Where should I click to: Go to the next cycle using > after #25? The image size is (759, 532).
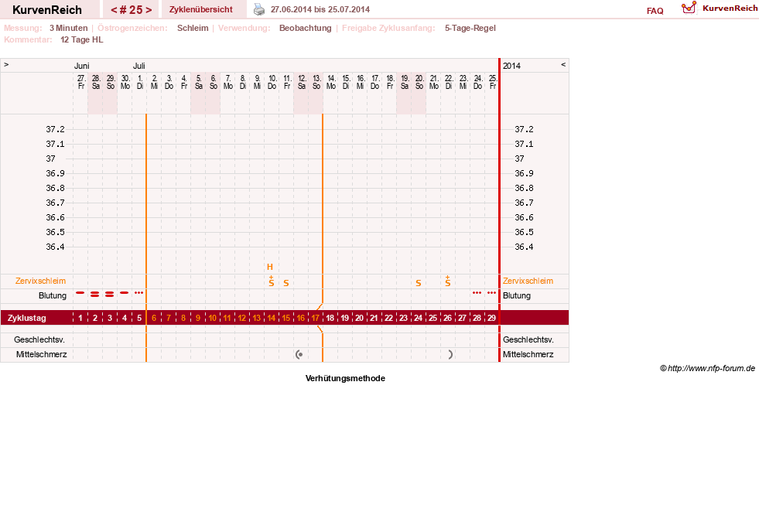pyautogui.click(x=149, y=10)
